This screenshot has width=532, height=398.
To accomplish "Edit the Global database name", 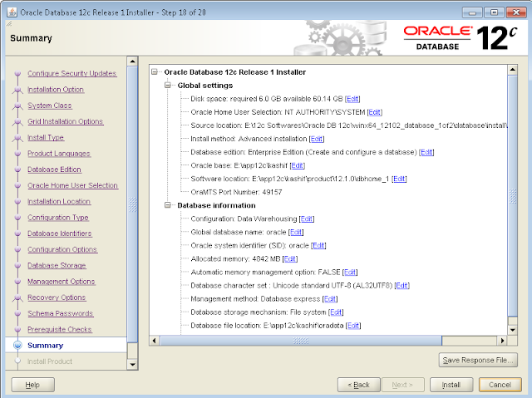I will tap(296, 232).
